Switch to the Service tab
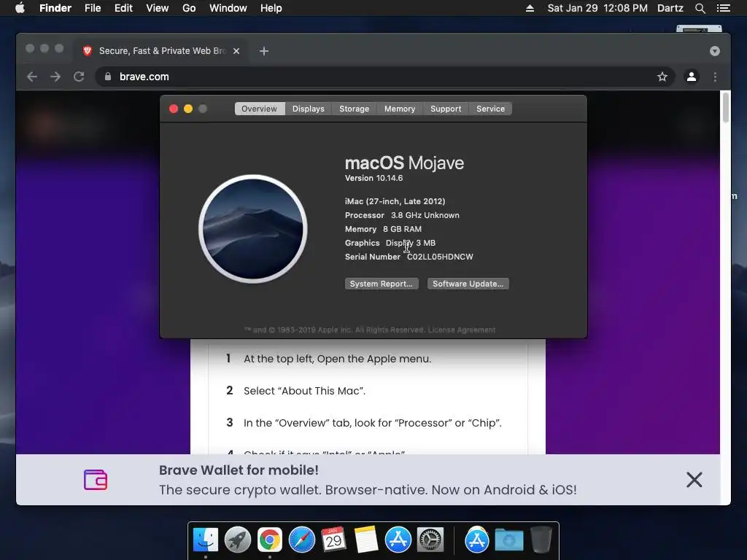The image size is (747, 560). point(490,109)
